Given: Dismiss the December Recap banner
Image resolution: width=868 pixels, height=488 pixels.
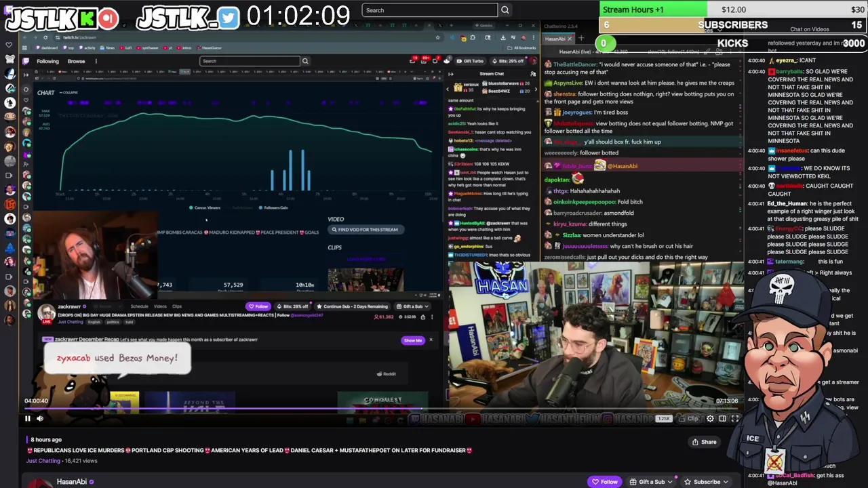Looking at the screenshot, I should (431, 340).
